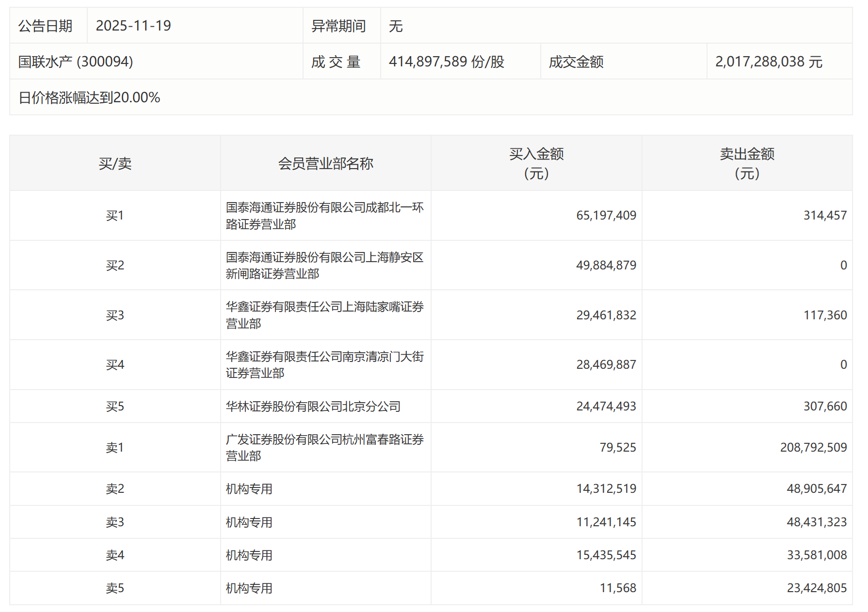
Task: Click 机构专用 in the 卖2 row
Action: pyautogui.click(x=249, y=489)
